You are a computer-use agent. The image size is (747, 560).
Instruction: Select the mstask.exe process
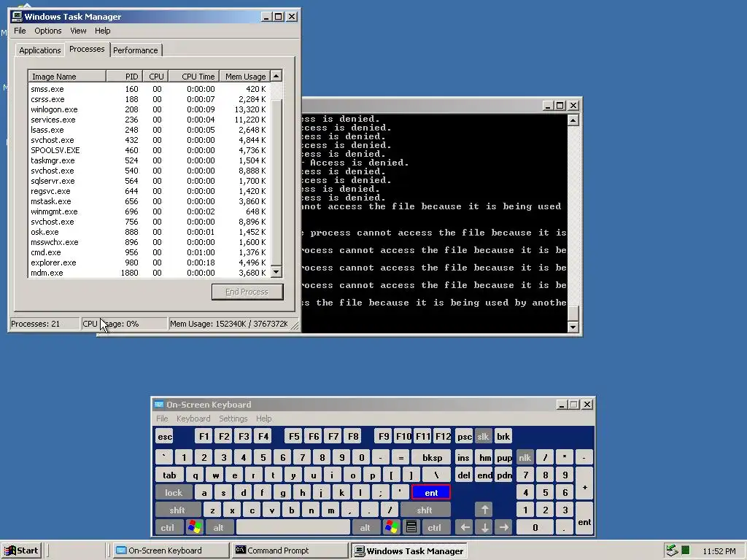149,201
